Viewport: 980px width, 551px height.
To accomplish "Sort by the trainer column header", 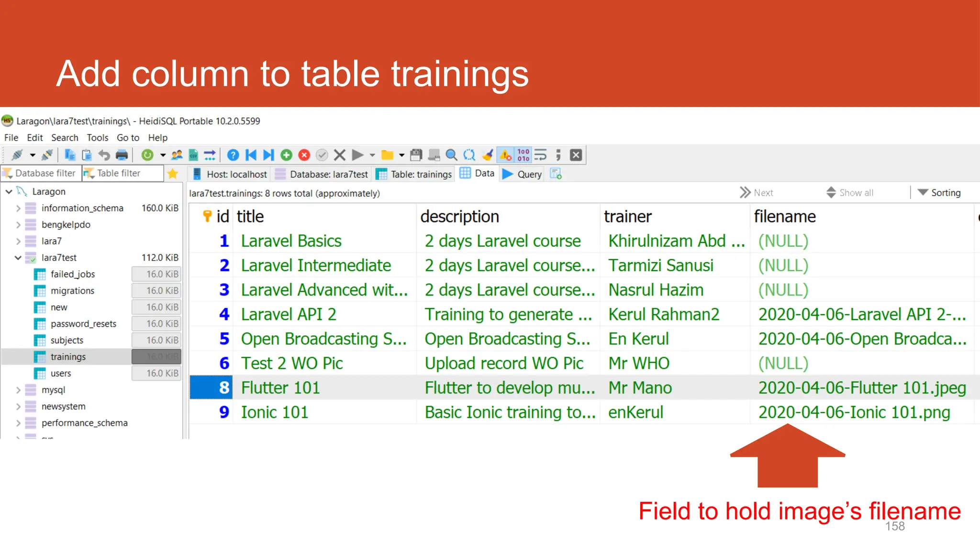I will [x=675, y=217].
